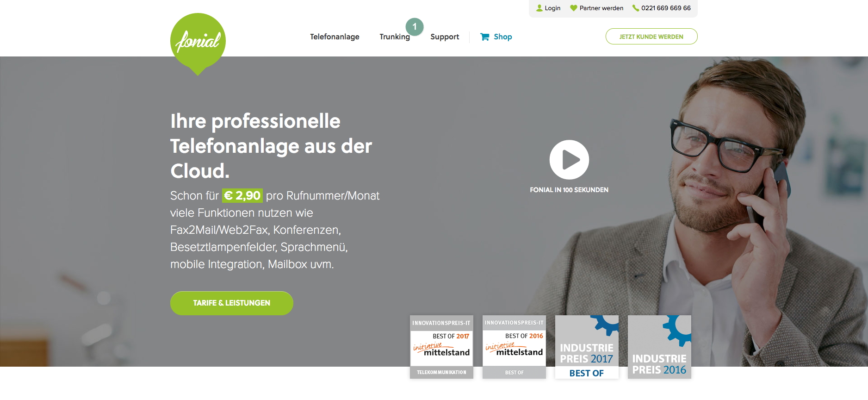Screen dimensions: 868x400
Task: Click the phone number 0221 669 669 66
Action: point(666,8)
